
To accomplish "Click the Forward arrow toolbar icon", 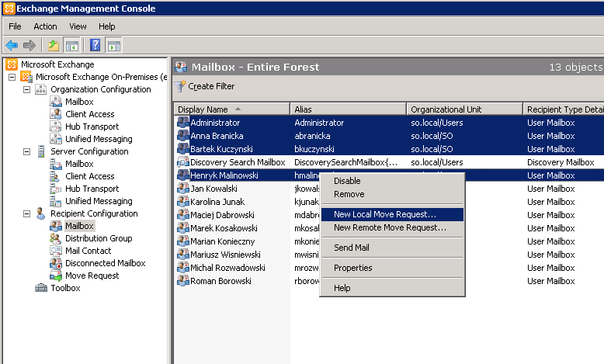I will point(30,46).
